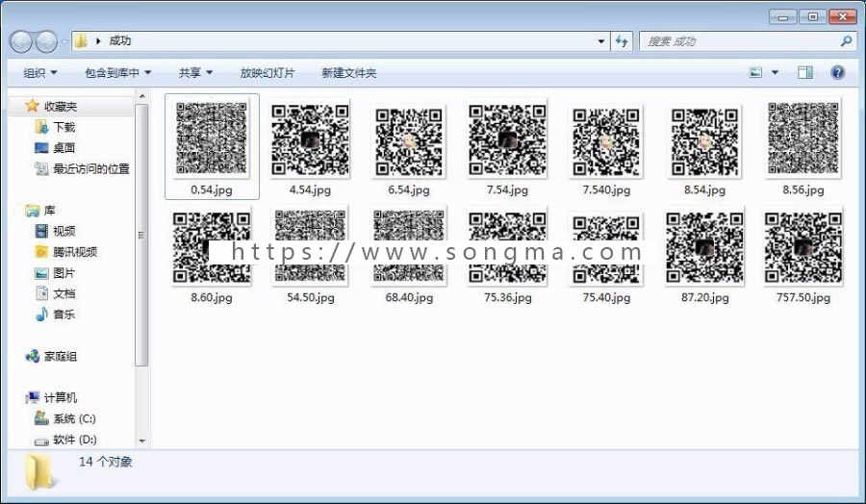This screenshot has height=504, width=866.
Task: Expand the address bar history dropdown arrow
Action: coord(601,41)
